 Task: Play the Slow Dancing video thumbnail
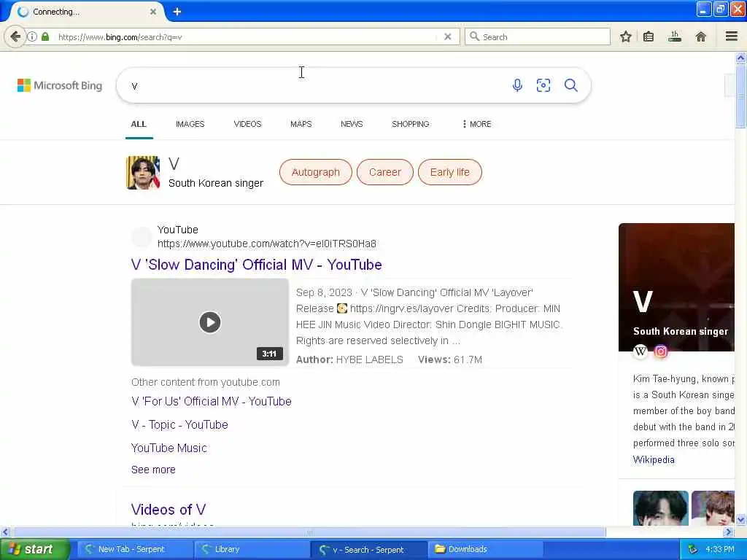coord(209,322)
